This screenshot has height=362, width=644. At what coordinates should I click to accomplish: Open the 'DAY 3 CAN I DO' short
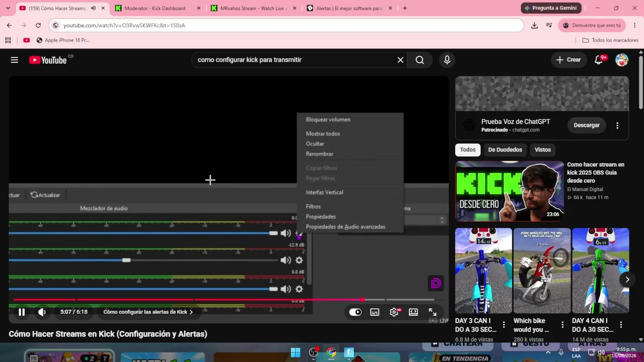(x=484, y=271)
